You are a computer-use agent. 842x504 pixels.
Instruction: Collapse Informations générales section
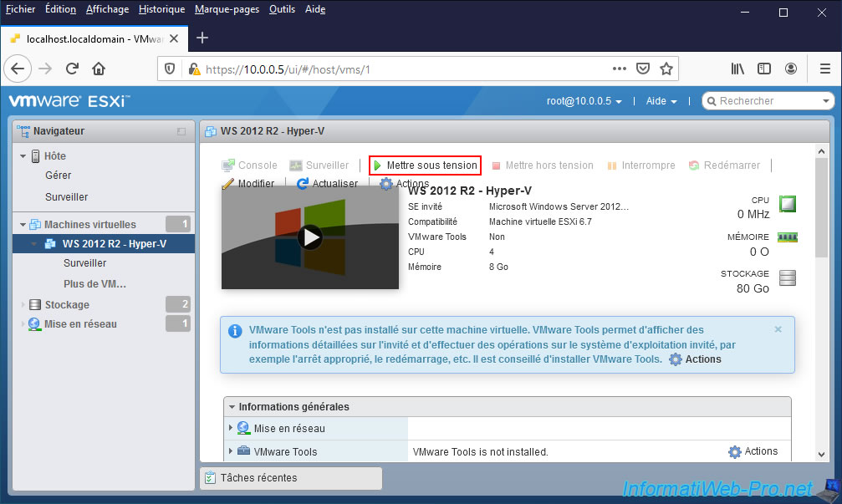pos(232,407)
